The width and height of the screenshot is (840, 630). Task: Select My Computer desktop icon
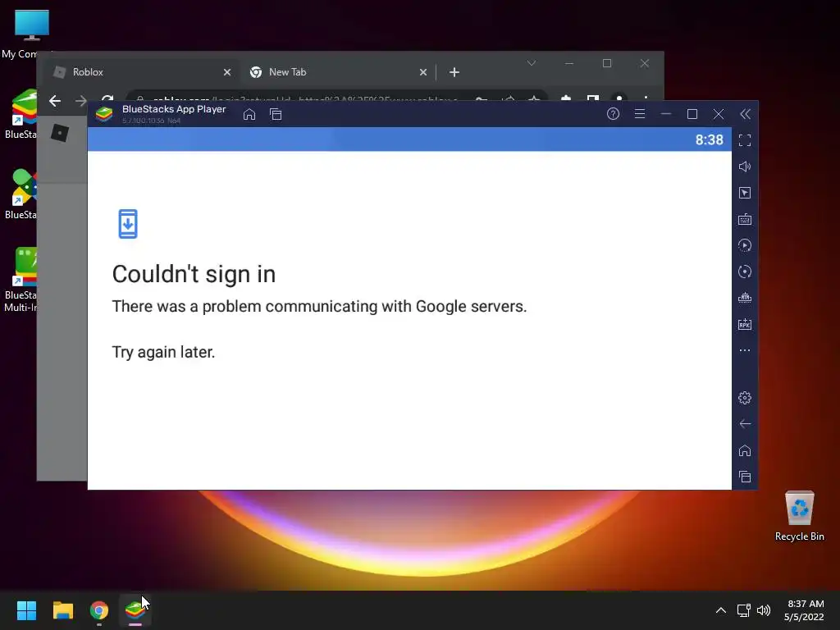click(25, 34)
